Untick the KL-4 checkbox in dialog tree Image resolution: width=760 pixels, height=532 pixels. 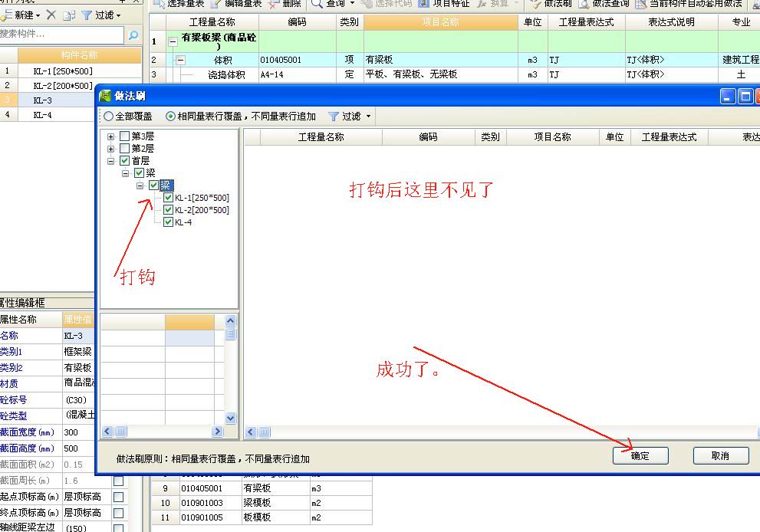point(168,222)
